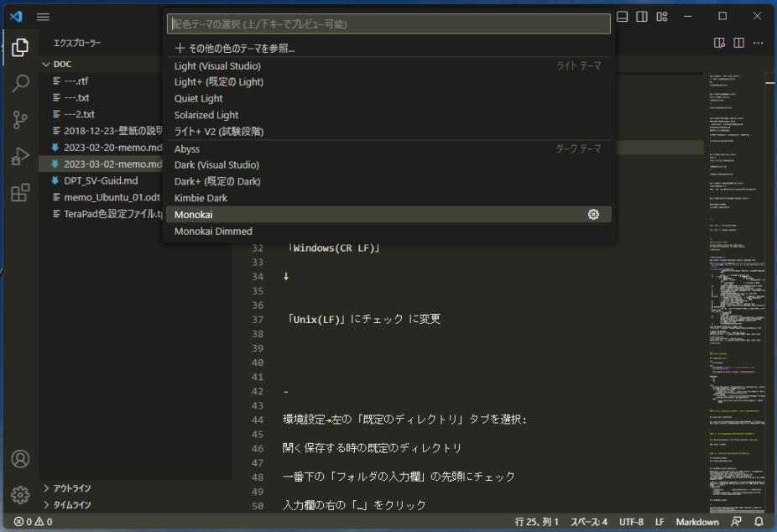Change encoding via UTF-8 status item
Screen dimensions: 777x532
coord(631,522)
